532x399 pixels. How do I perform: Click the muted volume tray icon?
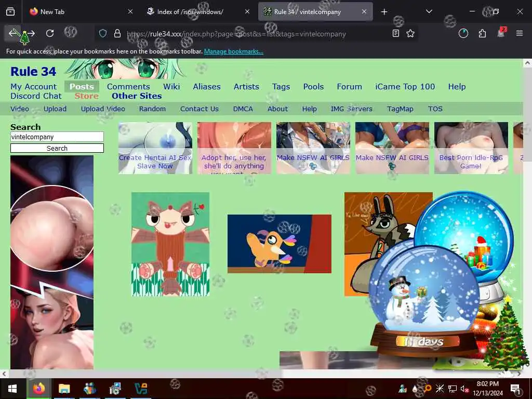pos(464,389)
